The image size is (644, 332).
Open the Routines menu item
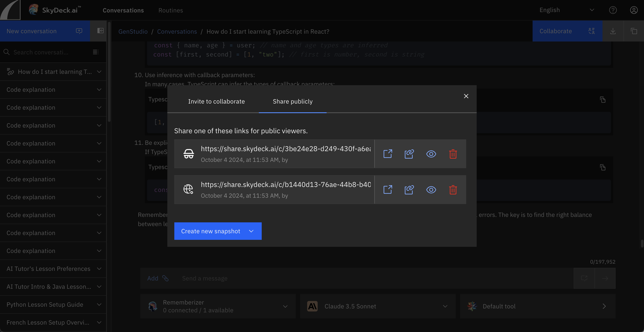coord(170,10)
